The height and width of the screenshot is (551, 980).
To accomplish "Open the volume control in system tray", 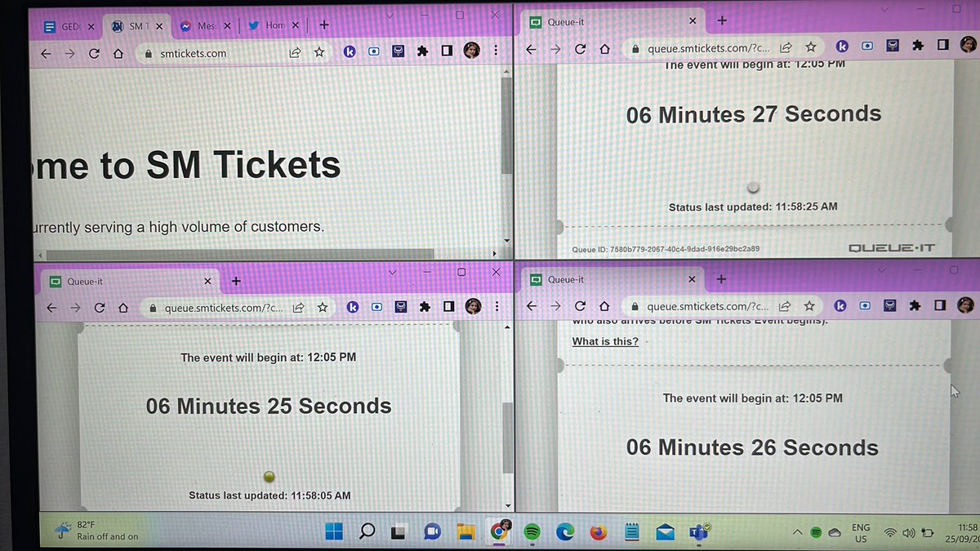I will [908, 533].
